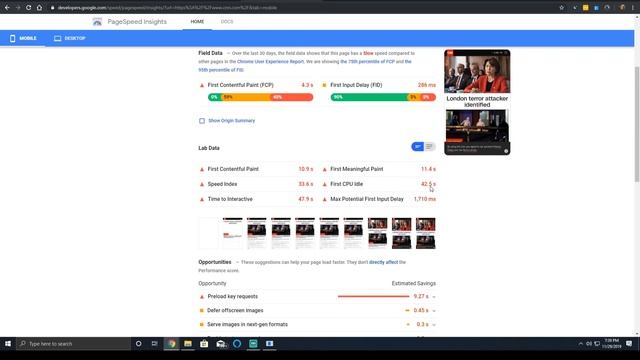640x360 pixels.
Task: Click the red warning triangle beside Speed Index
Action: (x=202, y=184)
